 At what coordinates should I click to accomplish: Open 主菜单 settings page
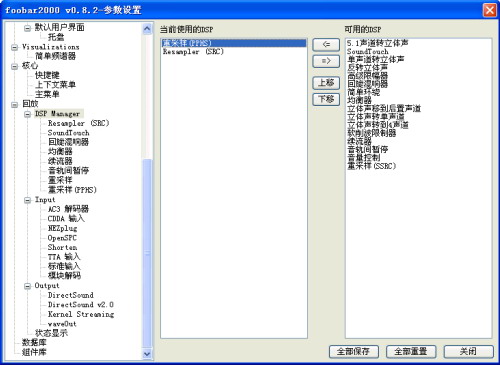[47, 94]
